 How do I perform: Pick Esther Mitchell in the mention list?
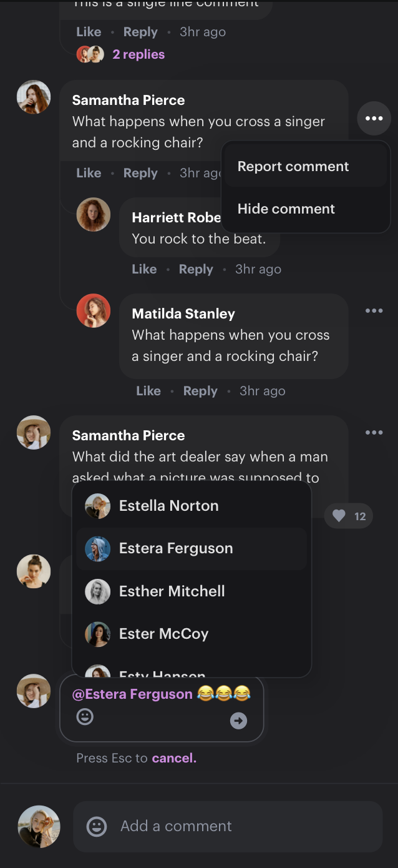(172, 591)
